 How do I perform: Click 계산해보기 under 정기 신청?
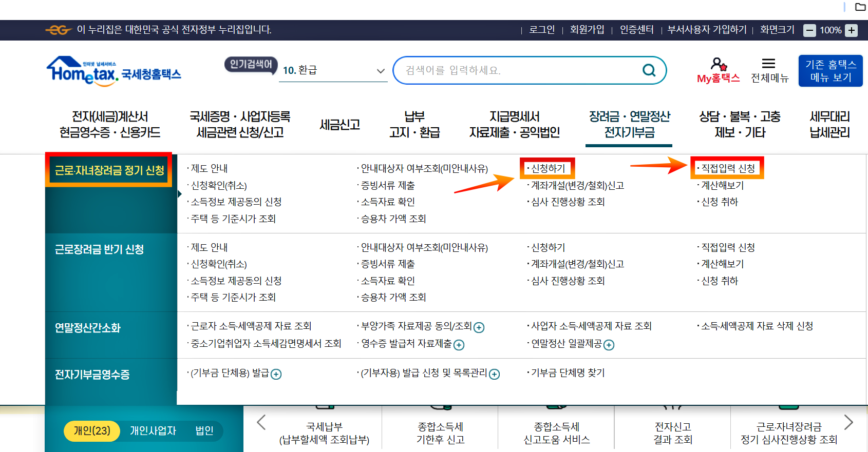[722, 185]
